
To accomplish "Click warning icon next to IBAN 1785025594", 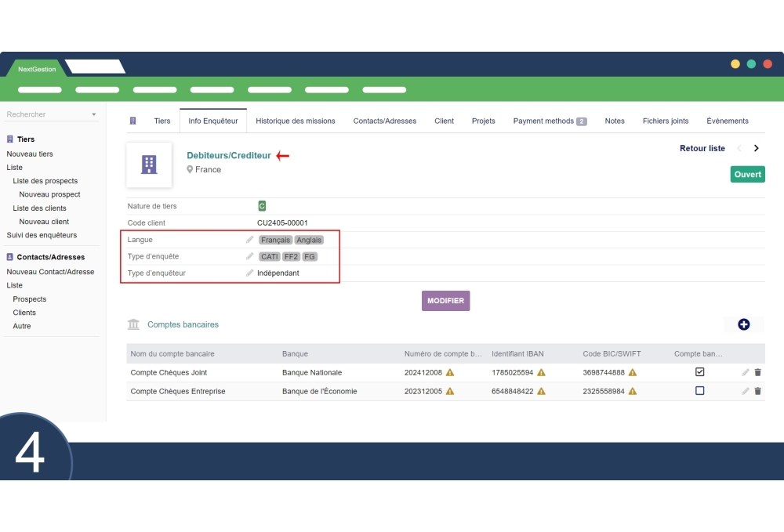I will pos(541,373).
